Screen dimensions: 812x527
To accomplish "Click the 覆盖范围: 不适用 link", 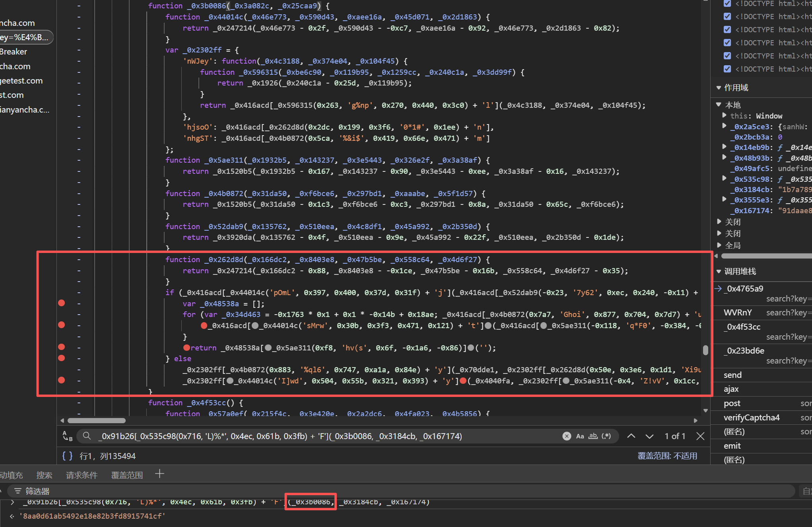I will (x=667, y=456).
